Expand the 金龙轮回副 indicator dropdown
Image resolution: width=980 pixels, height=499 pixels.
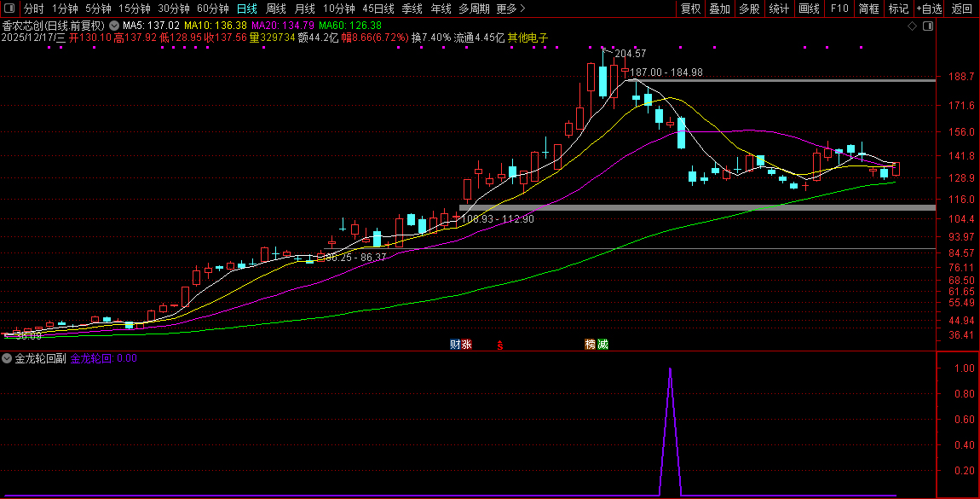tap(8, 358)
